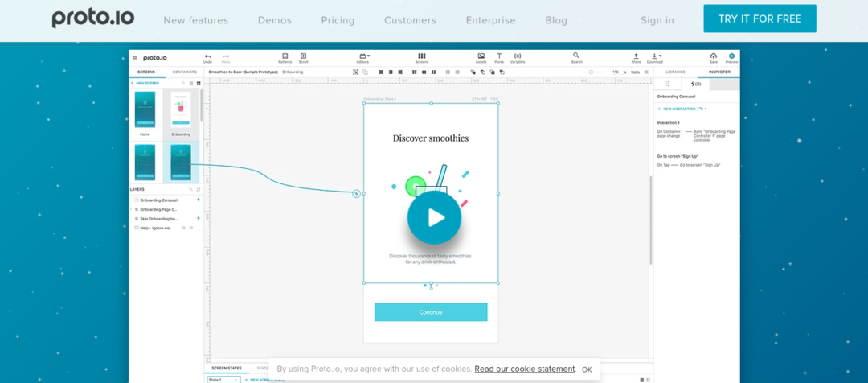This screenshot has width=868, height=383.
Task: Select the Home screen thumbnail
Action: click(145, 109)
